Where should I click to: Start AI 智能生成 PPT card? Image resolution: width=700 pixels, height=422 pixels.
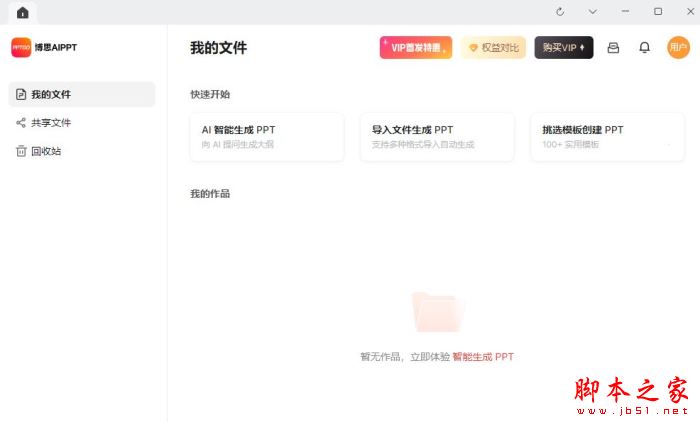[267, 137]
